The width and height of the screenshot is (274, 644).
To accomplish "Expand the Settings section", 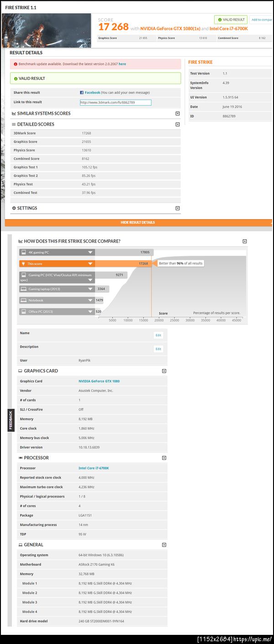I will click(178, 208).
